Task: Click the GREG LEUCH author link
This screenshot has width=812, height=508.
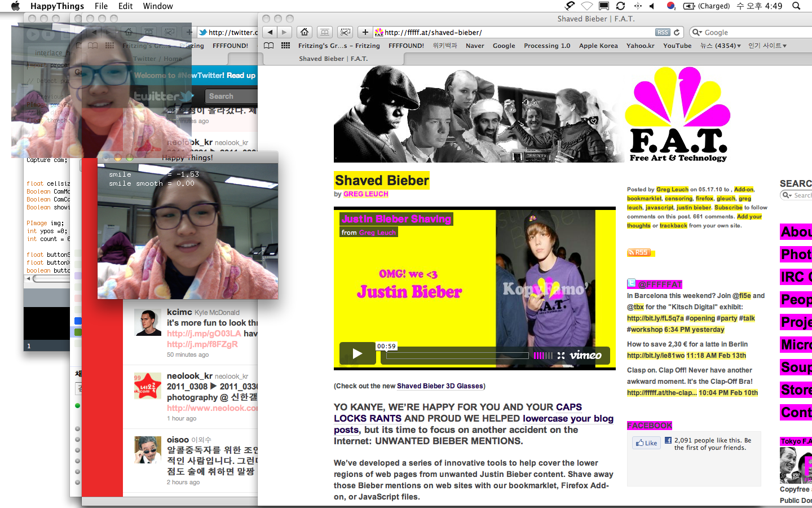Action: point(365,194)
